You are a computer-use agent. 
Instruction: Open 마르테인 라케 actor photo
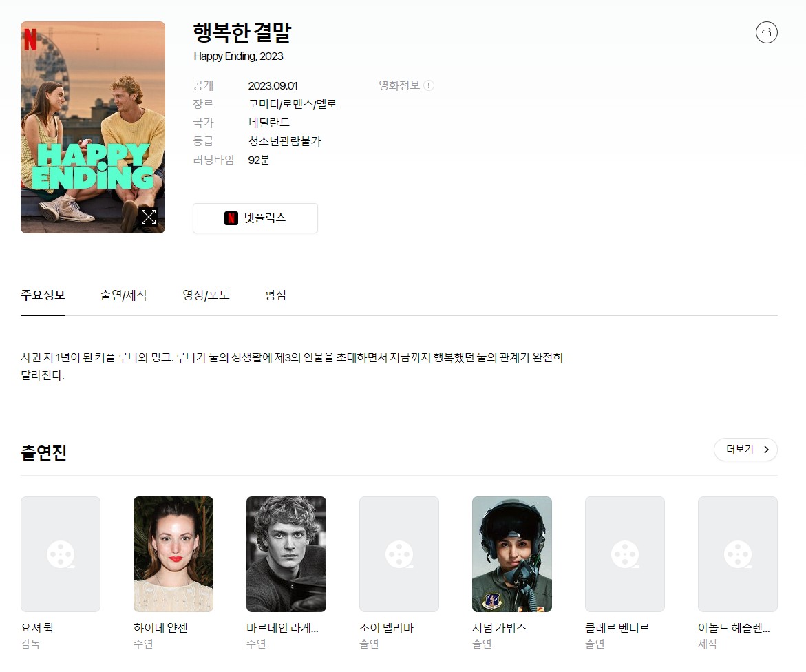[286, 554]
